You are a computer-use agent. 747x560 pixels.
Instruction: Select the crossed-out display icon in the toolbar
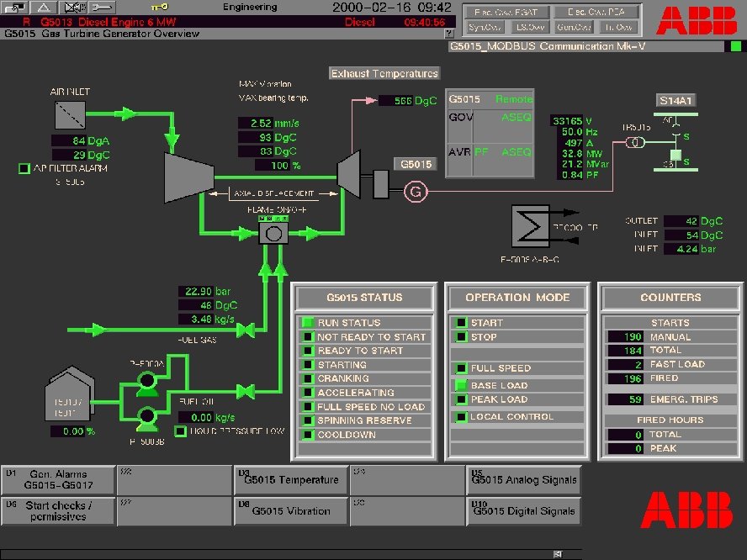pyautogui.click(x=72, y=8)
